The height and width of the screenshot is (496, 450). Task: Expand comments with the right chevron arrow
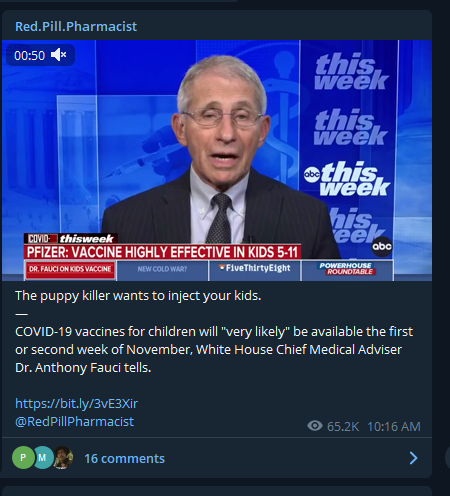click(413, 458)
